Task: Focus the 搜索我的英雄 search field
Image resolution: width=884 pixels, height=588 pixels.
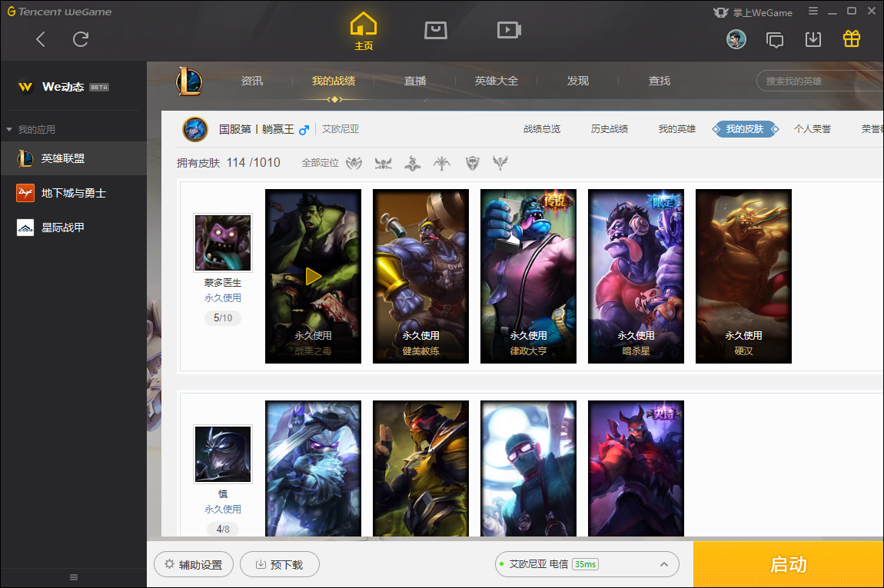Action: click(819, 81)
